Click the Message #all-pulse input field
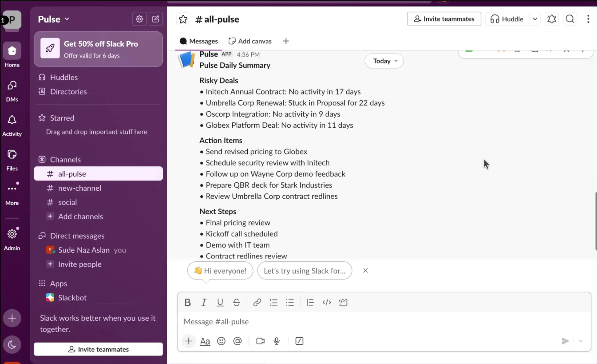This screenshot has height=364, width=597. point(384,322)
